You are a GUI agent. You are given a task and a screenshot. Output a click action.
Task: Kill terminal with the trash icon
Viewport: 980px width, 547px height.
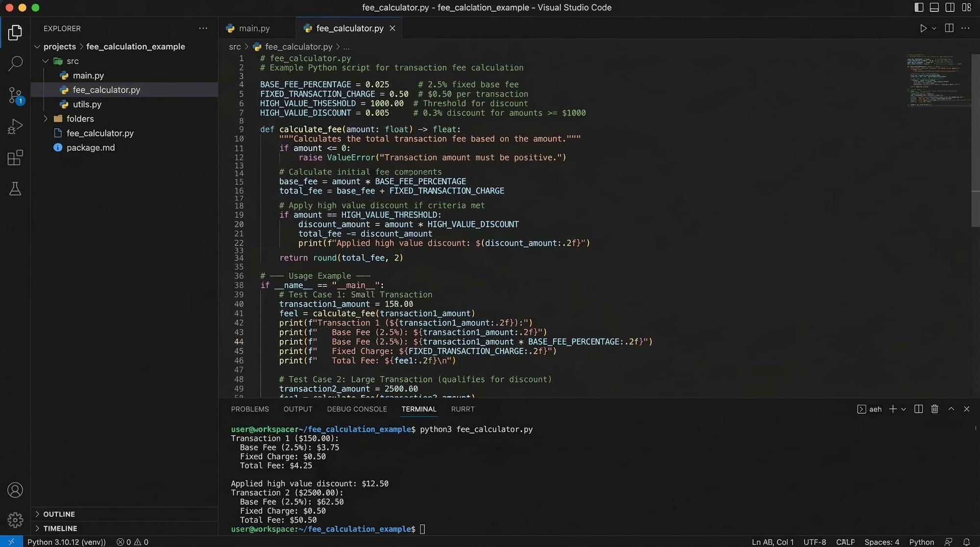tap(934, 409)
